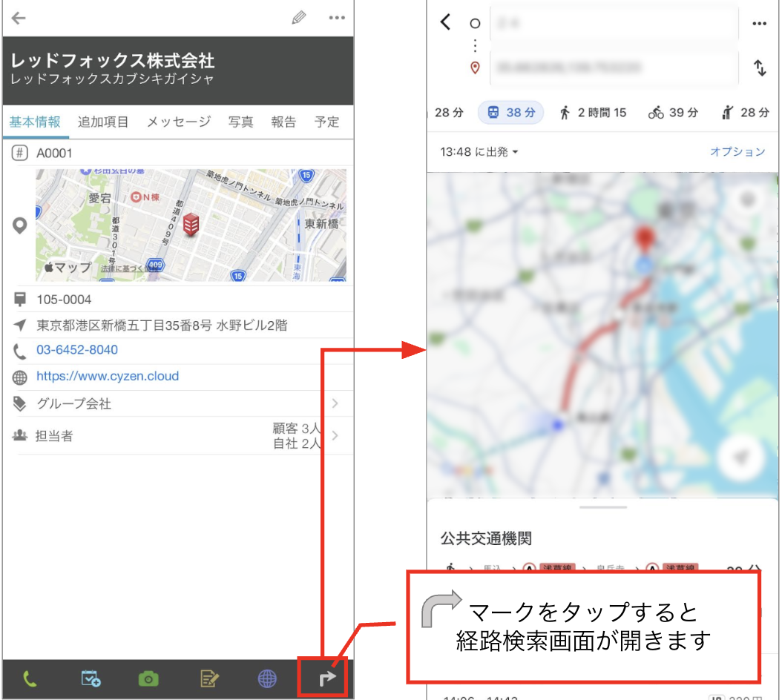
Task: Tap the pencil edit icon
Action: click(x=299, y=18)
